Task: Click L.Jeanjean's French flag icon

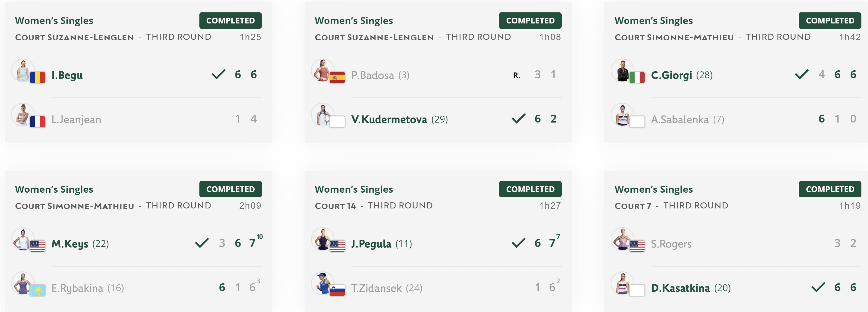Action: [x=37, y=122]
